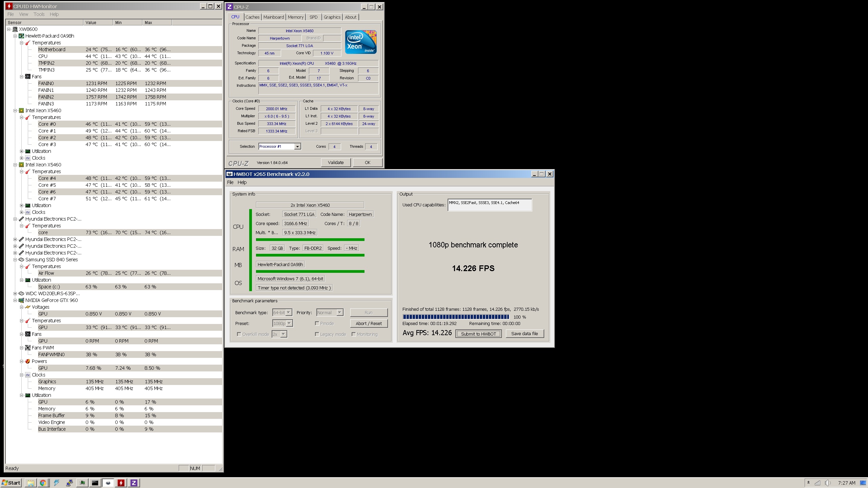This screenshot has width=868, height=488.
Task: Click Save data file
Action: (x=525, y=333)
